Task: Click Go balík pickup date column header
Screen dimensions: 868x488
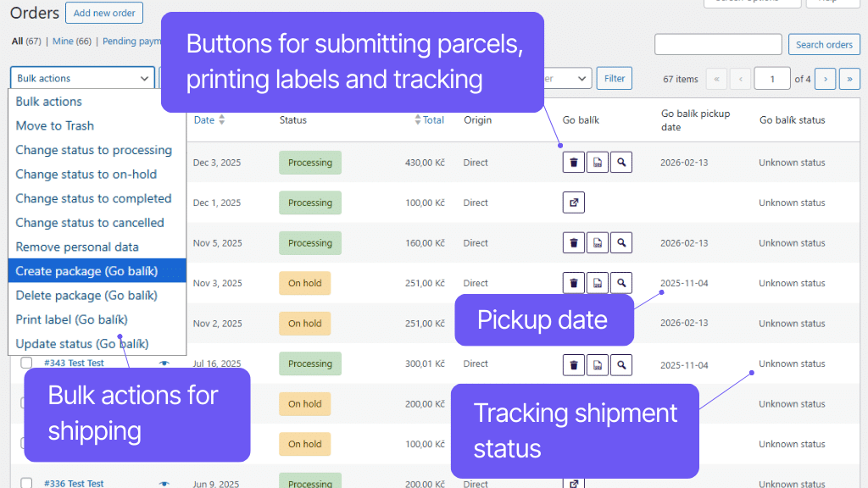Action: click(695, 120)
